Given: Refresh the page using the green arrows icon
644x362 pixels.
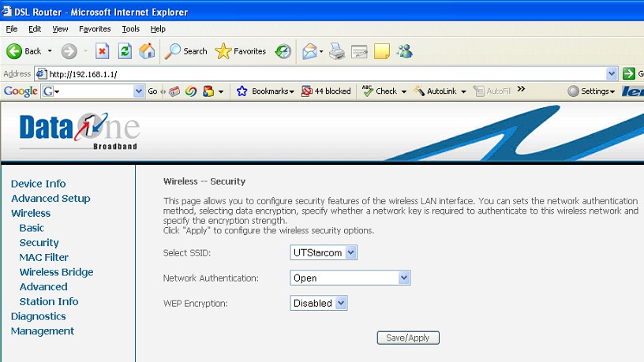Looking at the screenshot, I should 125,51.
